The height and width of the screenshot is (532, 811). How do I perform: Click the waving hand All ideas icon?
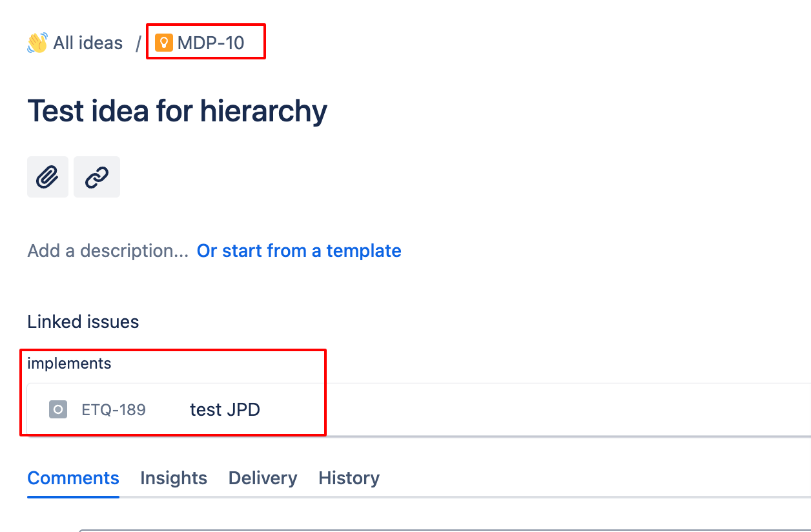(37, 43)
